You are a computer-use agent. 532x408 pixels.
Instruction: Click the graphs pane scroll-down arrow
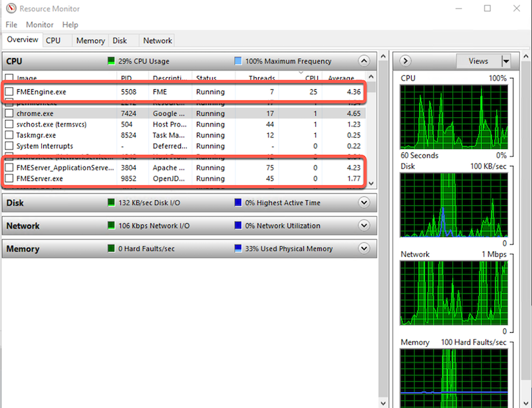tap(526, 403)
